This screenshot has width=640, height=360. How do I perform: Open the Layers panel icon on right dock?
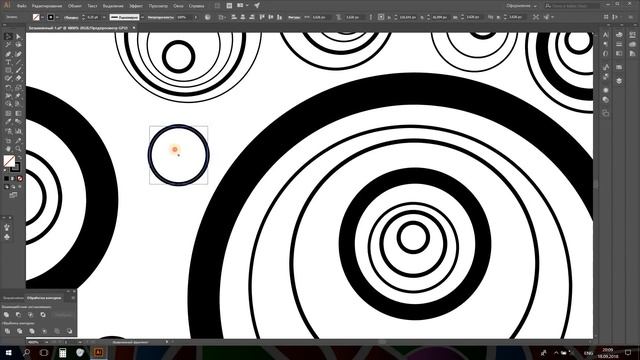(x=619, y=81)
